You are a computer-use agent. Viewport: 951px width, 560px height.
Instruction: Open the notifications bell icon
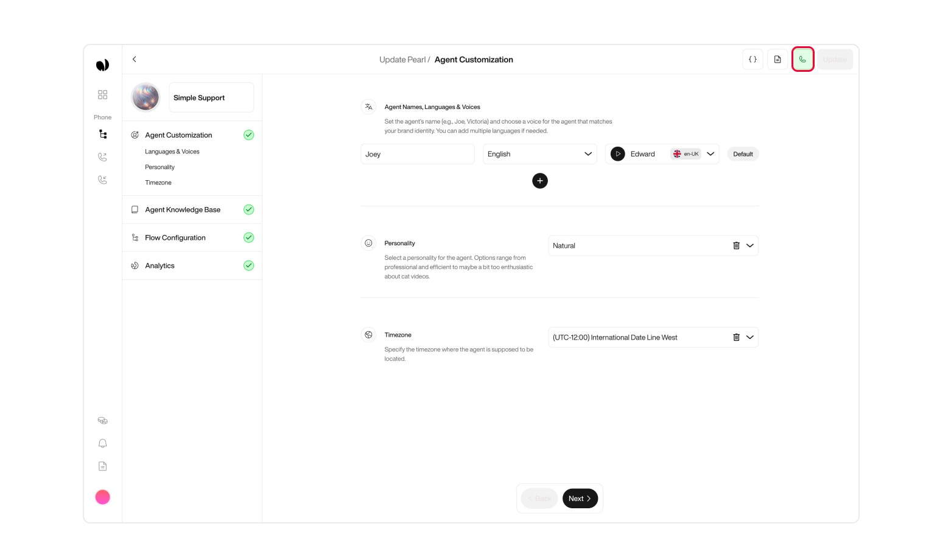point(102,443)
